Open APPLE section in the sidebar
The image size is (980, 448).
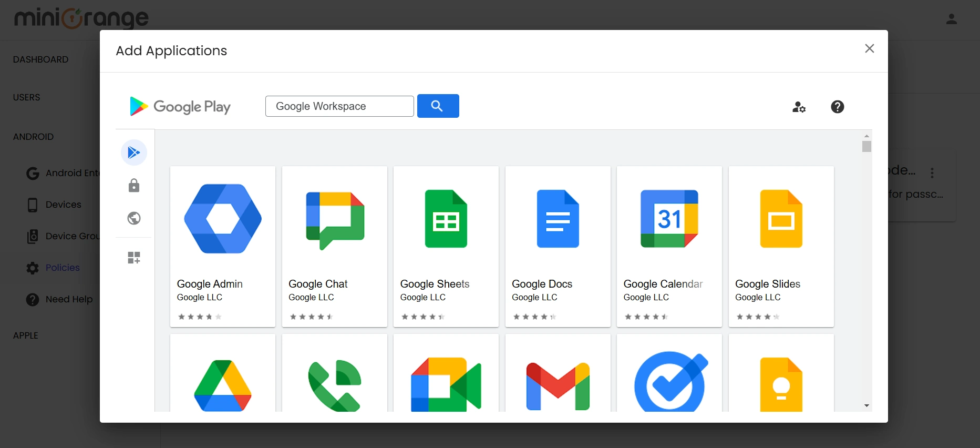[x=25, y=335]
